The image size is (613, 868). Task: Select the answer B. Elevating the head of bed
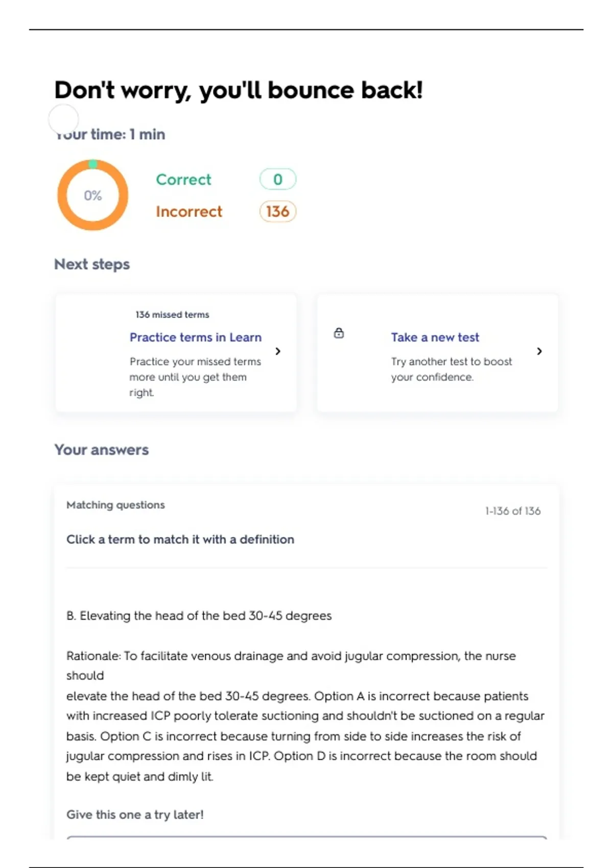199,616
